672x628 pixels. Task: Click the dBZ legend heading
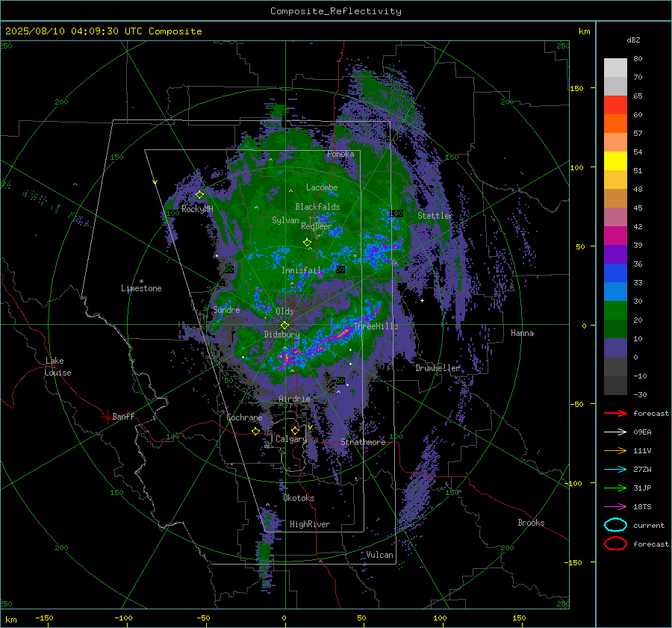pyautogui.click(x=633, y=40)
